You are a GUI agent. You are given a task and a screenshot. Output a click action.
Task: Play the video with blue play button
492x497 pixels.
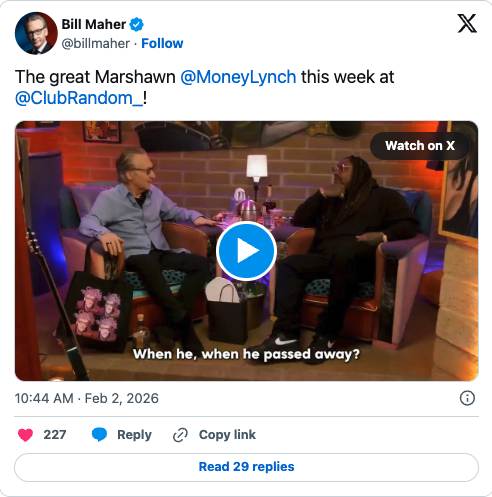coord(246,251)
